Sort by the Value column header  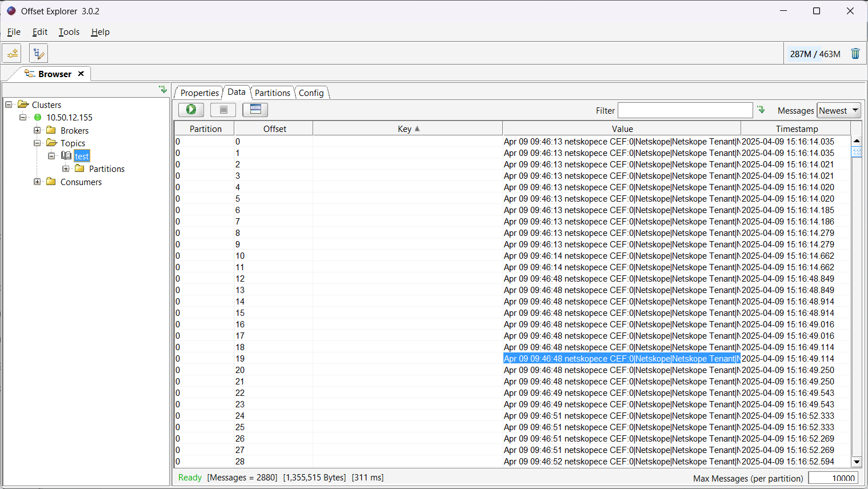pyautogui.click(x=622, y=129)
